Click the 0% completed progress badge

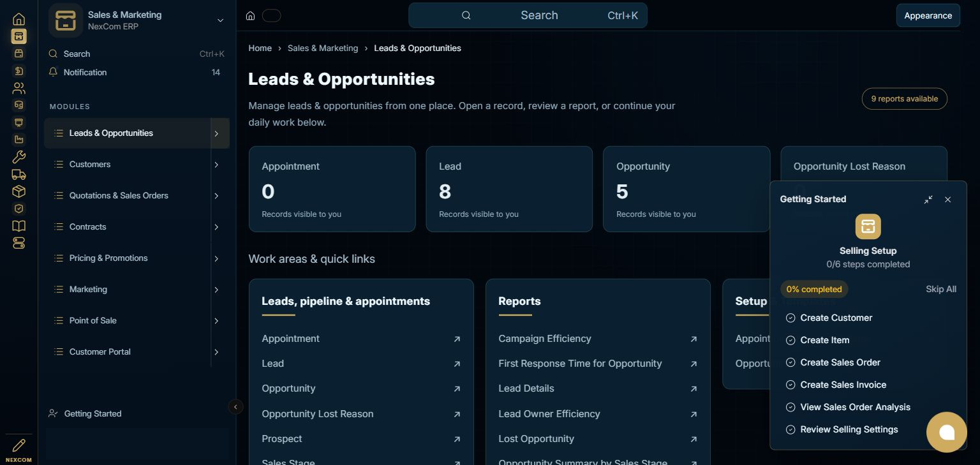point(814,289)
